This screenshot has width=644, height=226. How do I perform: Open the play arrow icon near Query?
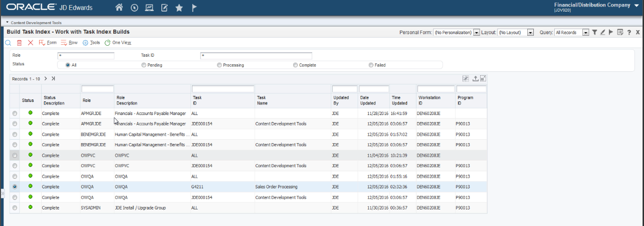pyautogui.click(x=611, y=32)
